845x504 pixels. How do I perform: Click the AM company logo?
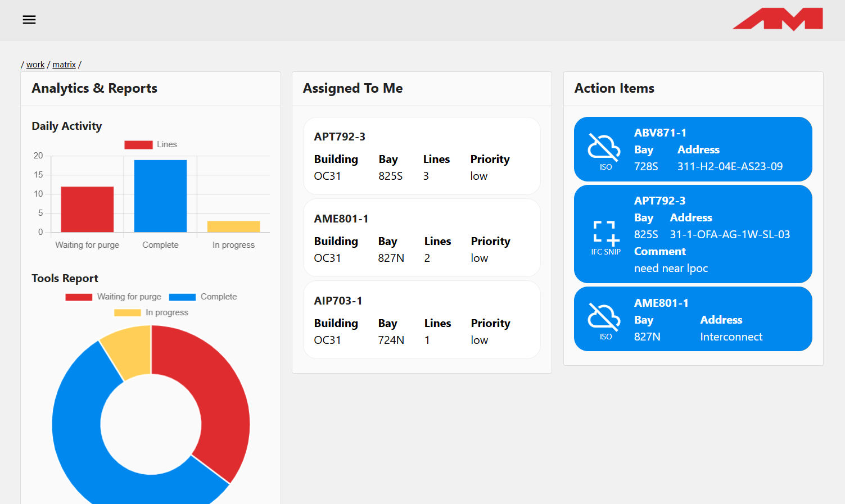click(778, 19)
